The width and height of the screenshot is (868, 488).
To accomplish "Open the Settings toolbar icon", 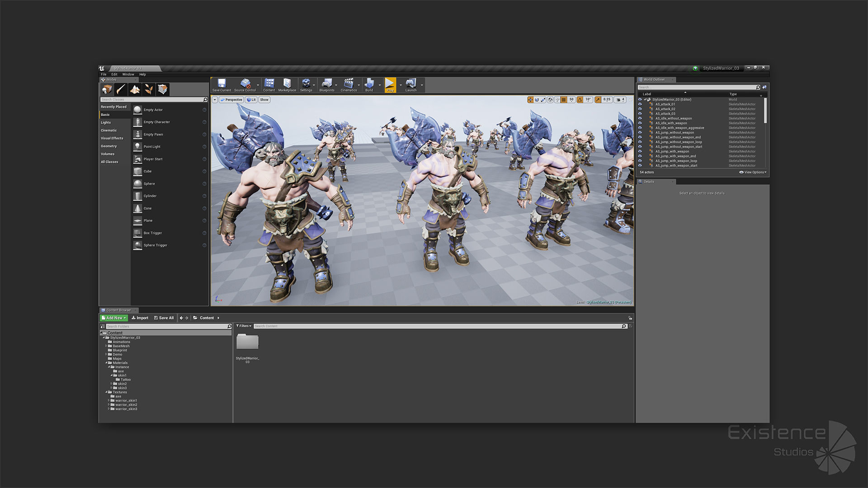I will (306, 85).
